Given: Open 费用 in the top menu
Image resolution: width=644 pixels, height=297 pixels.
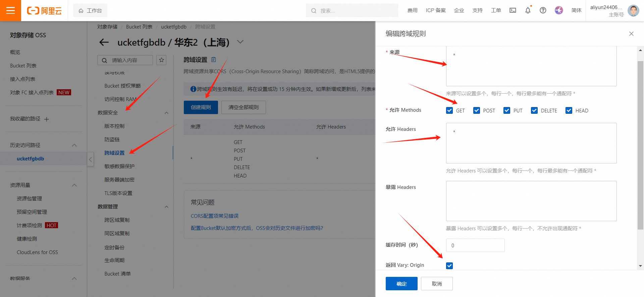Looking at the screenshot, I should 412,10.
